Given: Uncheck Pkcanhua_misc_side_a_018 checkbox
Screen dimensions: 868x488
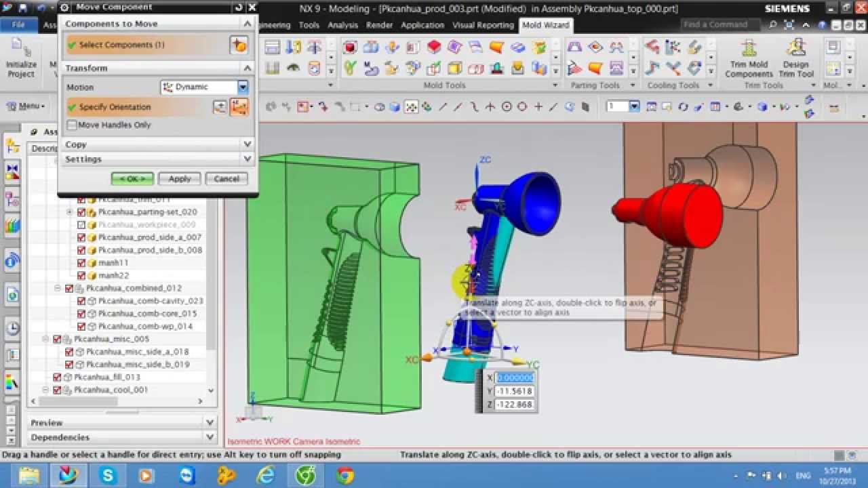Looking at the screenshot, I should pos(69,352).
